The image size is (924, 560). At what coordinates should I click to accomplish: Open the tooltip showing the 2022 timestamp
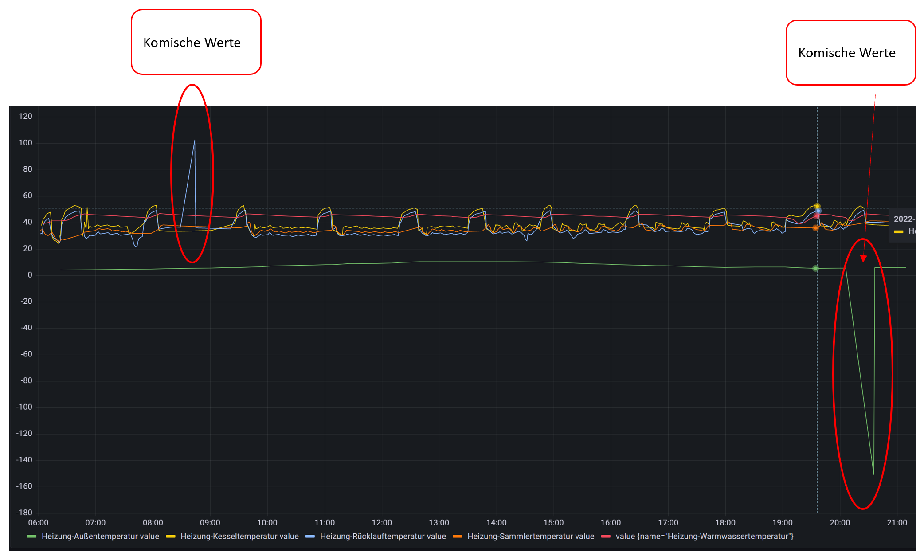pyautogui.click(x=904, y=219)
